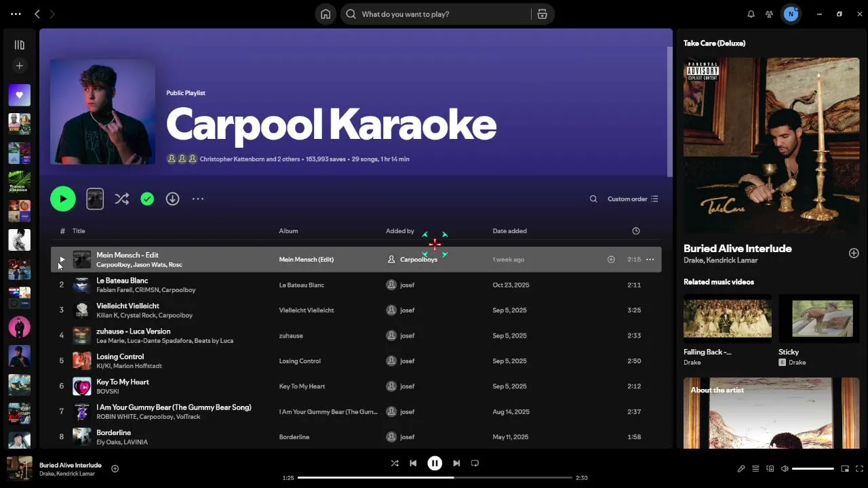Open the Take Care (Deluxe) heading in the right panel

(714, 43)
